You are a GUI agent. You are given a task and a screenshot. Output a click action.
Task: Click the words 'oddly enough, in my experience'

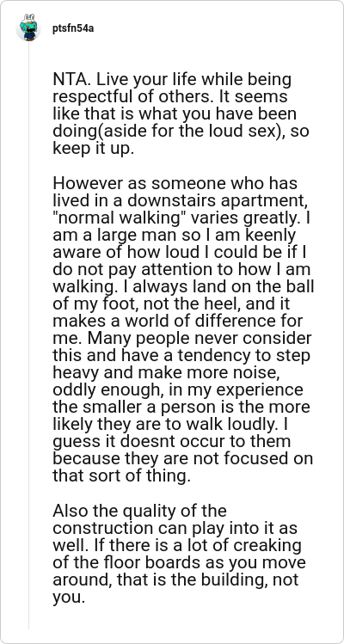point(178,390)
